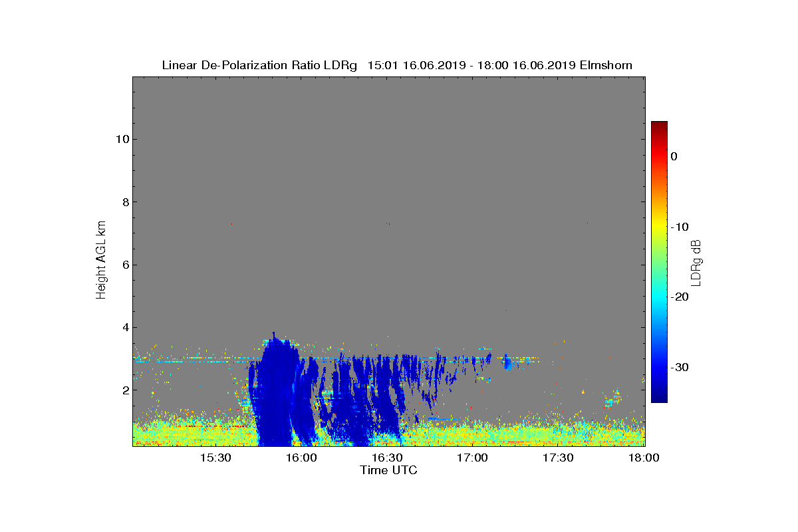This screenshot has height=532, width=798.
Task: Click the 18:00 time tick label
Action: (644, 458)
